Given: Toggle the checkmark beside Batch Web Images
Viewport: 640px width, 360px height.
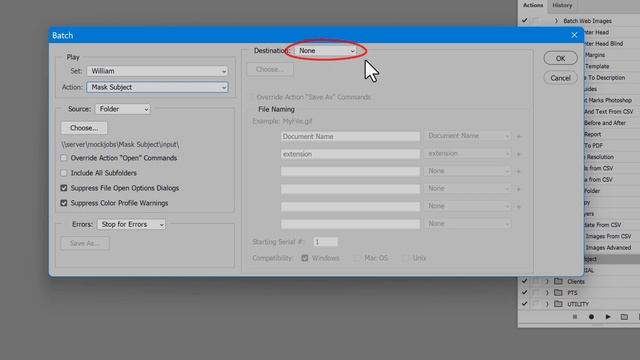Looking at the screenshot, I should [524, 20].
